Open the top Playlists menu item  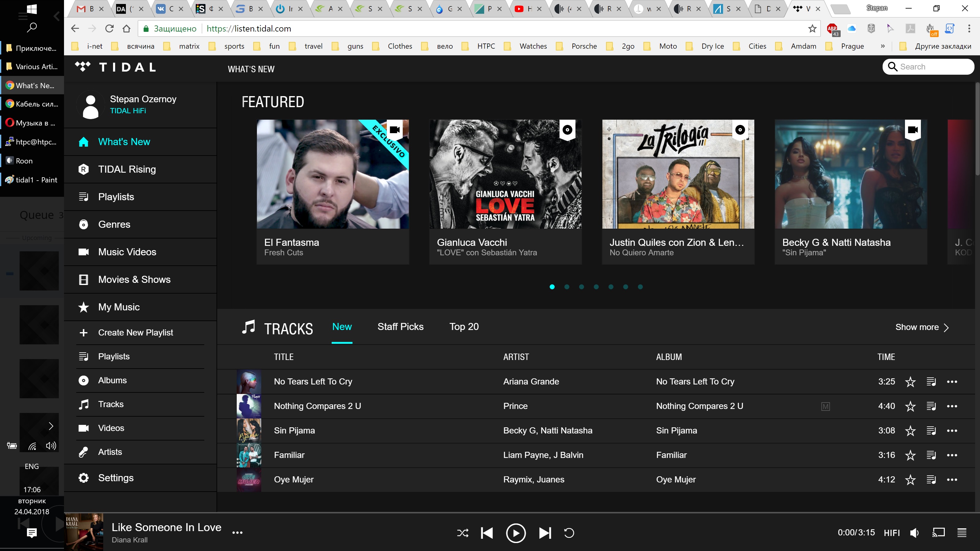click(140, 197)
